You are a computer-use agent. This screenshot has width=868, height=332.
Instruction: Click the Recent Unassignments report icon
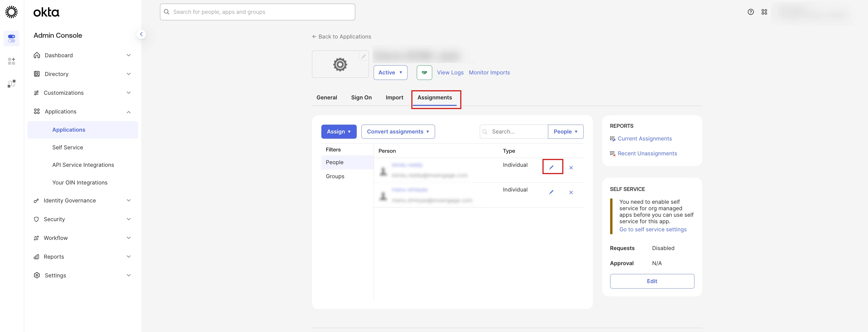[612, 154]
